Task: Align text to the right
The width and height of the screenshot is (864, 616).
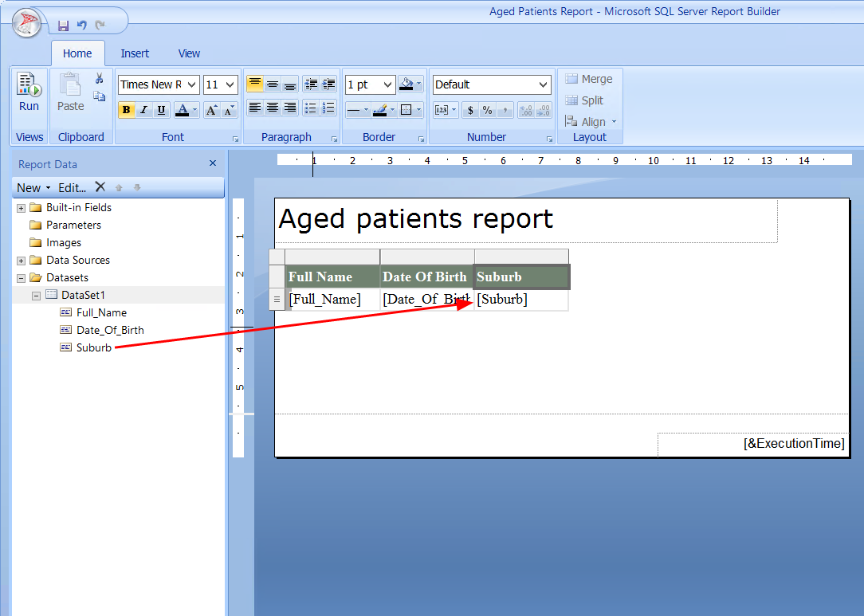Action: (x=290, y=108)
